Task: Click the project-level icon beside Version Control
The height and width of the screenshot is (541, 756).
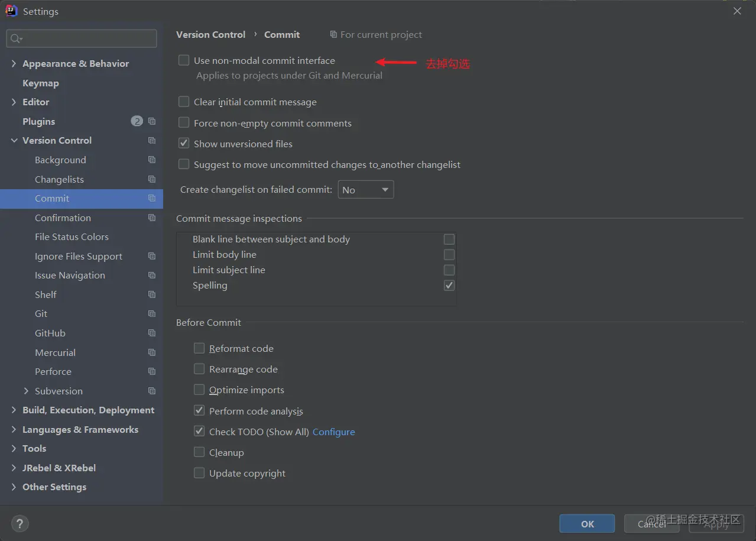Action: click(x=152, y=140)
